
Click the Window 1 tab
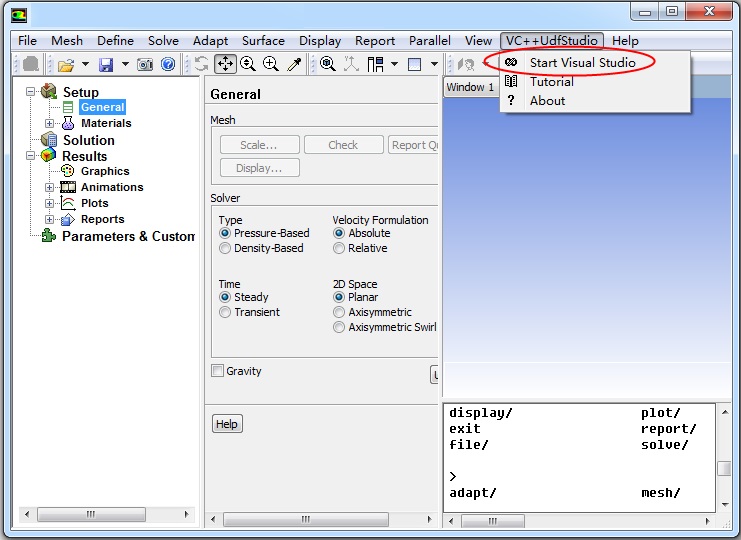(470, 87)
